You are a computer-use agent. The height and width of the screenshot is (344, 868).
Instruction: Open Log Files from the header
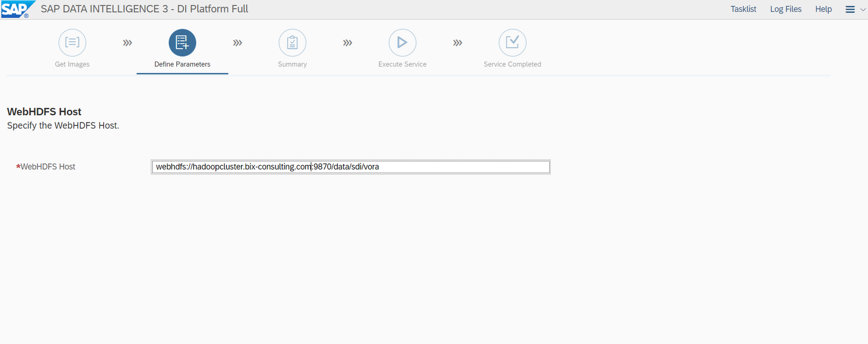(785, 9)
